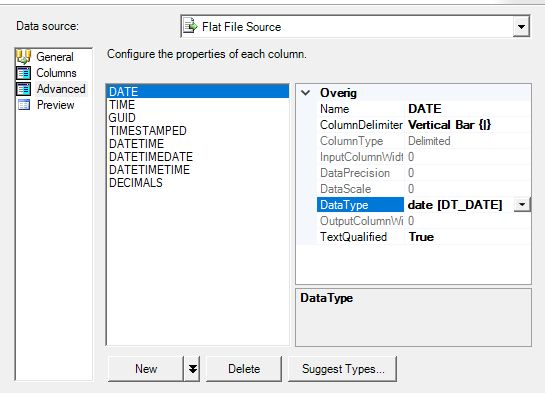Click the DataScale property label
The width and height of the screenshot is (545, 393).
[x=345, y=189]
